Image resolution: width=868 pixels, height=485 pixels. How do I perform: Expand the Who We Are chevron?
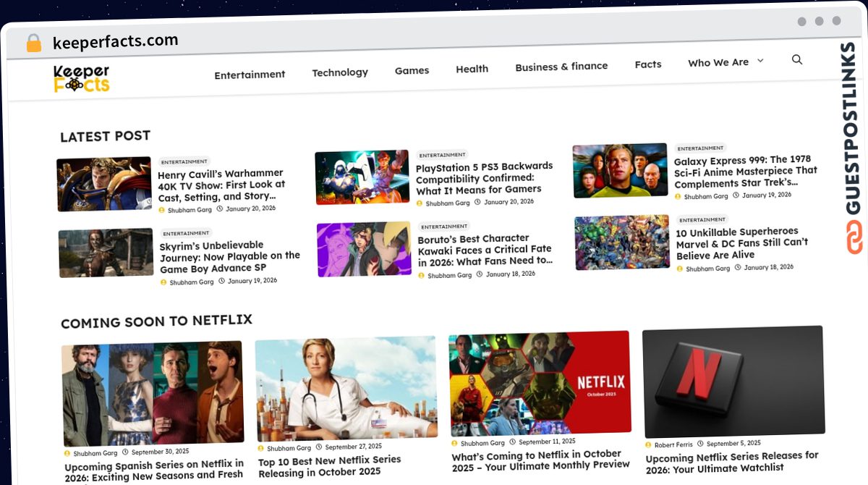pos(760,61)
